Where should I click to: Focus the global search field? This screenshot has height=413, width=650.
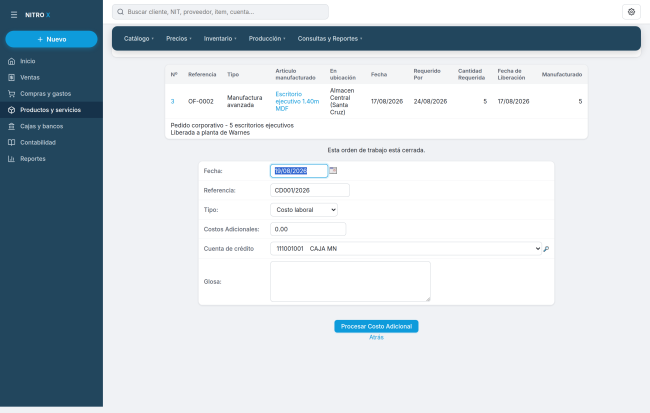(220, 12)
